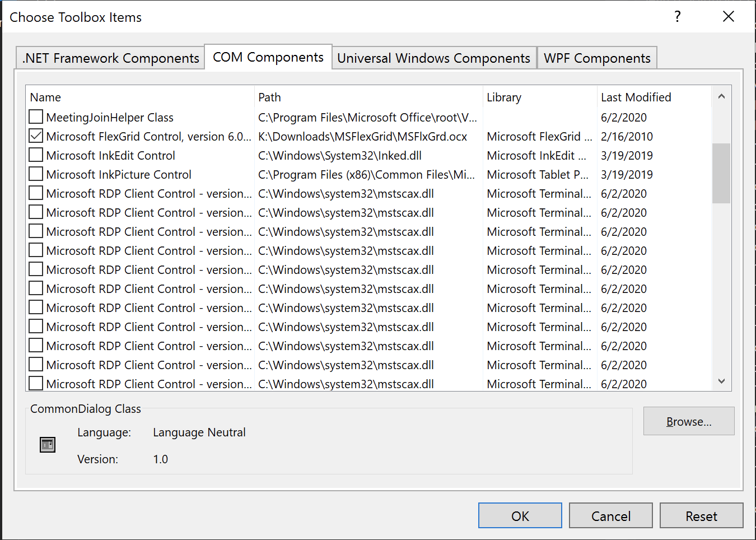Tick the MeetingJoinHelper Class checkbox
The width and height of the screenshot is (756, 540).
pos(36,117)
